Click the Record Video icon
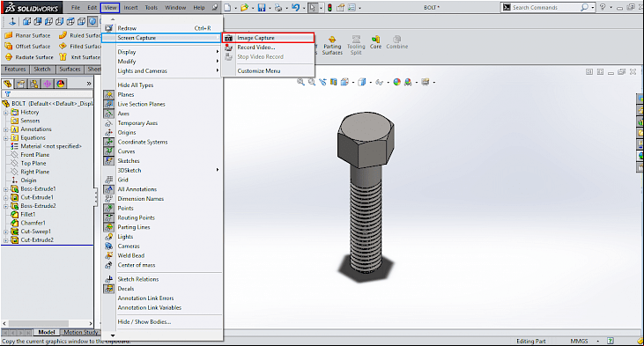The width and height of the screenshot is (644, 346). pos(229,48)
